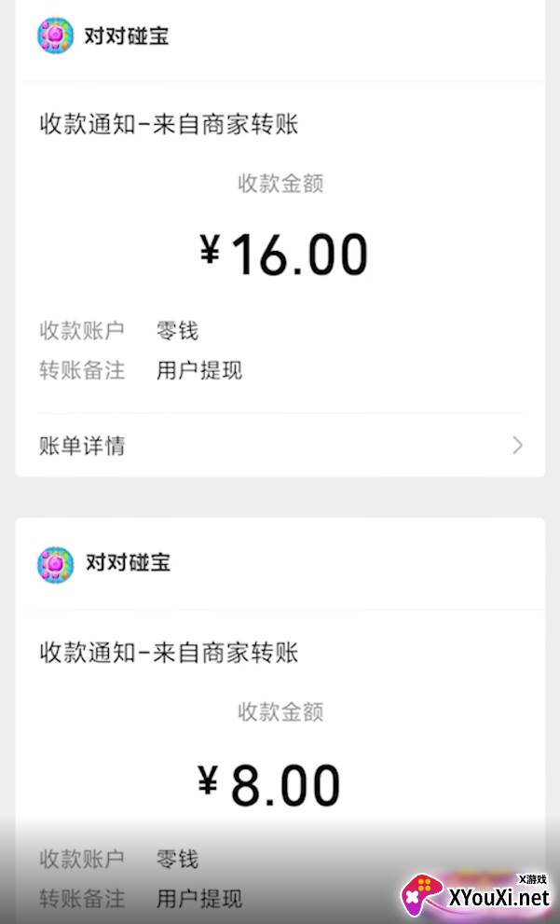Open 账单详情 for the ¥16.00 payment
The image size is (560, 924).
[82, 446]
